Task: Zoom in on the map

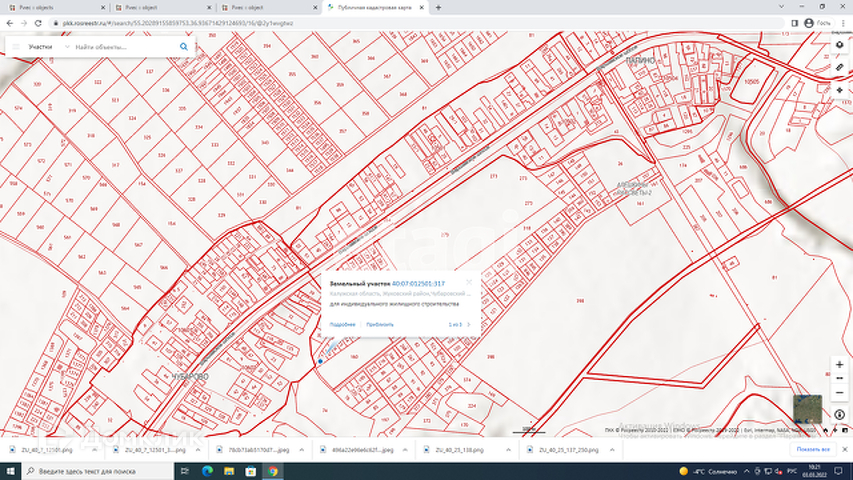Action: [839, 365]
